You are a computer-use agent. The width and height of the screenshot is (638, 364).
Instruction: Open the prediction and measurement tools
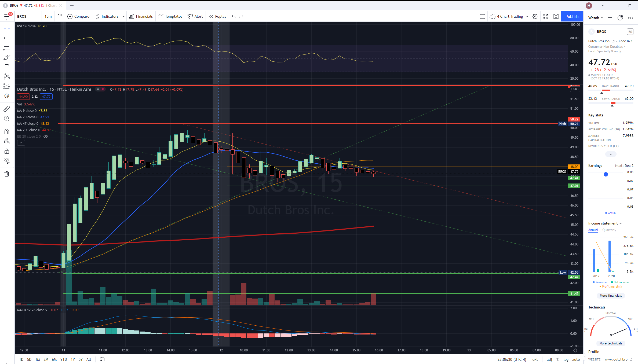[x=7, y=86]
